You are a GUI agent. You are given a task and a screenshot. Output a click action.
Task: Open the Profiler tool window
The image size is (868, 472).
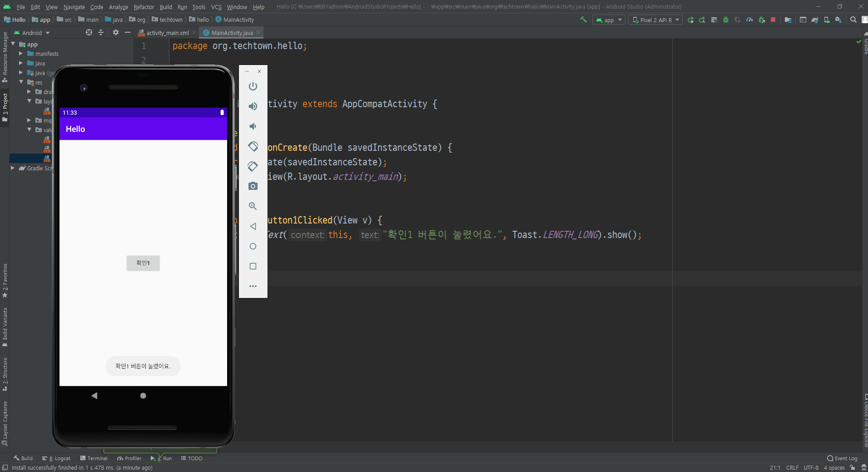[129, 458]
